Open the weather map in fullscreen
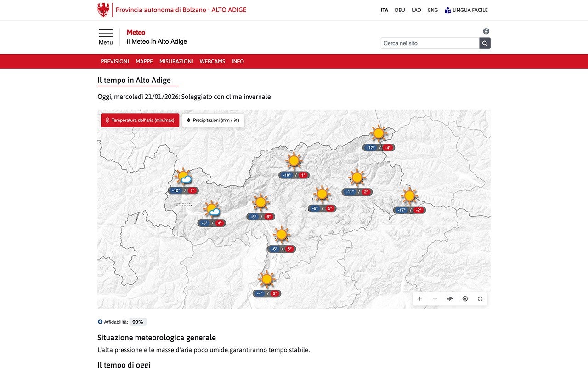The height and width of the screenshot is (368, 588). coord(480,299)
